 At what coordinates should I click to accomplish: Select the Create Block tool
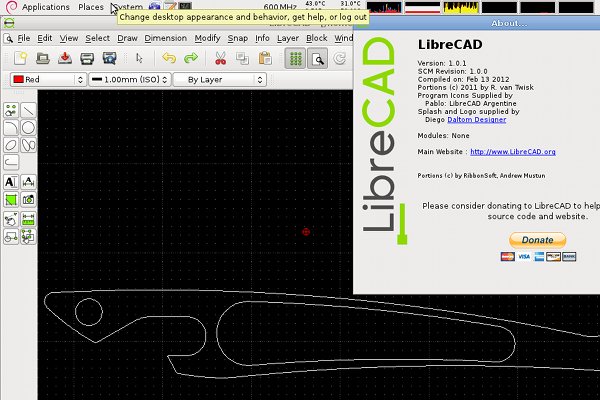tap(11, 237)
